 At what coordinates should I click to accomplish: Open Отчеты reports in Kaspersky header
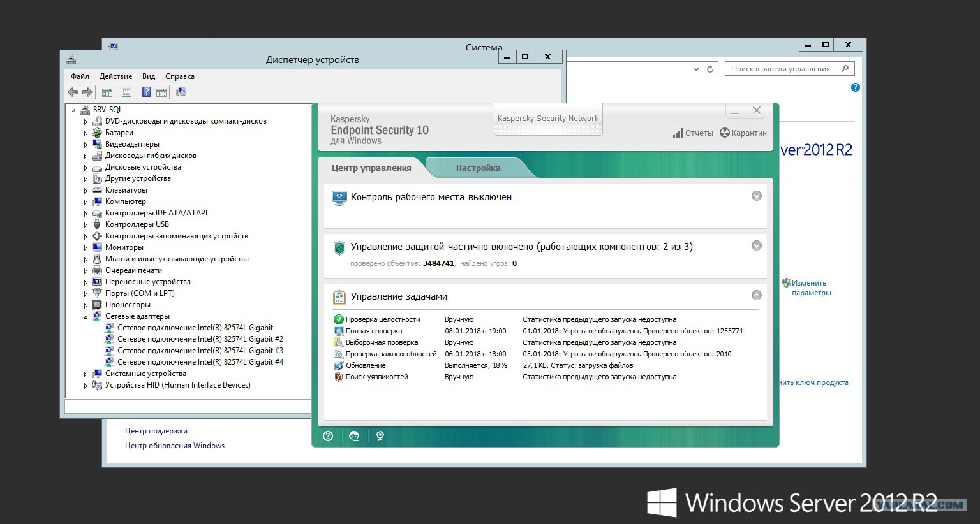[x=693, y=133]
